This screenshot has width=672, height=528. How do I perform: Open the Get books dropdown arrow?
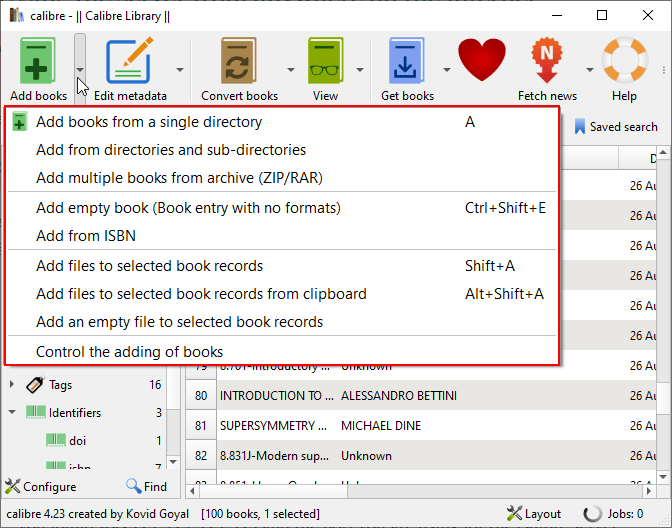coord(447,69)
